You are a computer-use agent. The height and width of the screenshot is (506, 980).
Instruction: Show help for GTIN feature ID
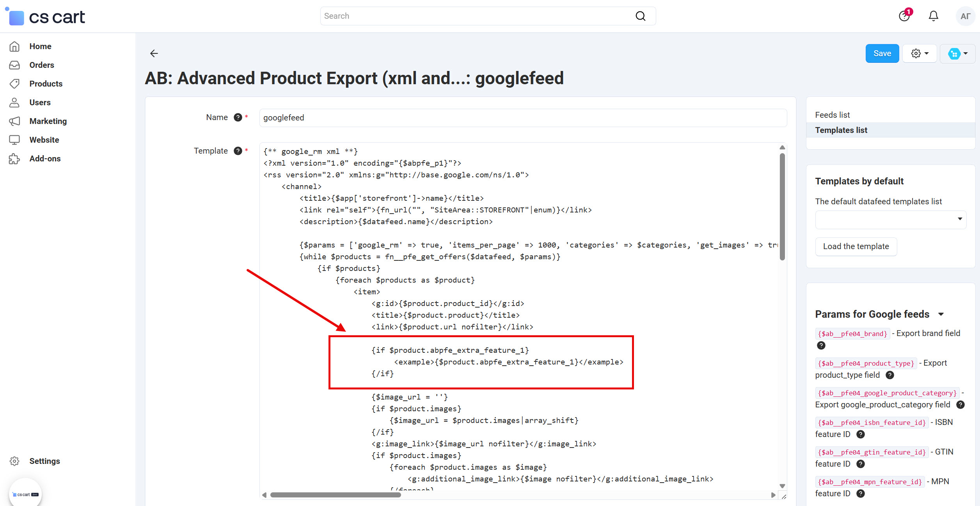(x=861, y=464)
